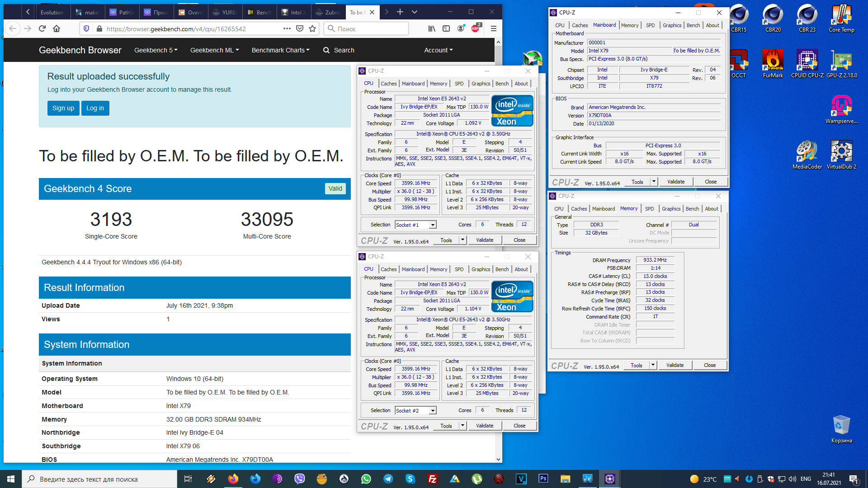868x488 pixels.
Task: Expand Geekbench 5 dropdown menu
Action: click(x=156, y=50)
